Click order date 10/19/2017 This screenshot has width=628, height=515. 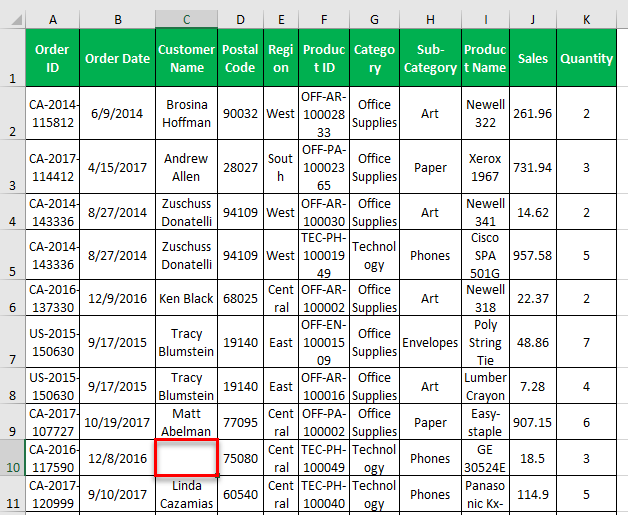[117, 422]
